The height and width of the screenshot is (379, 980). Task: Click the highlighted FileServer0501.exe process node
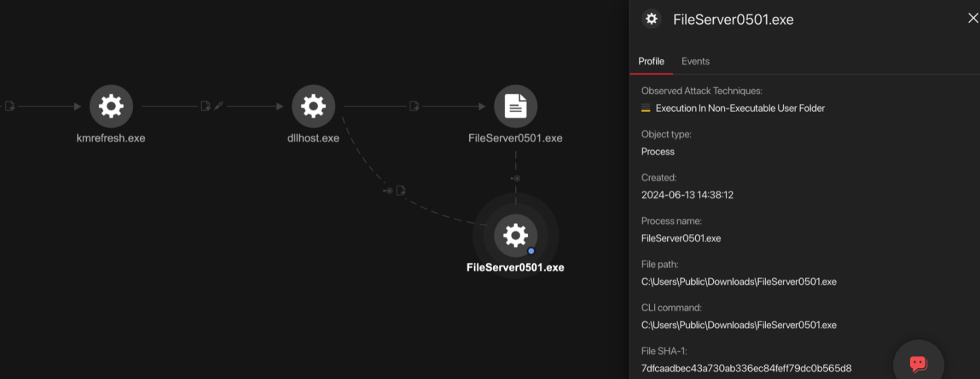(x=515, y=235)
